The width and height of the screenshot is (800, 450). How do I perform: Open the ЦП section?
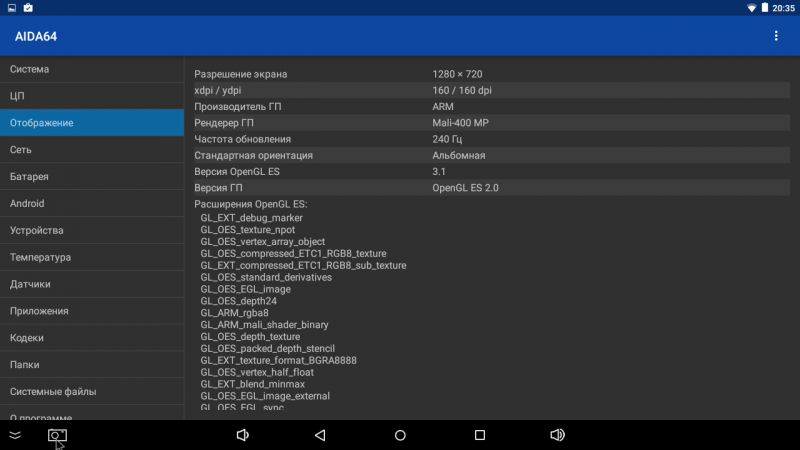92,96
